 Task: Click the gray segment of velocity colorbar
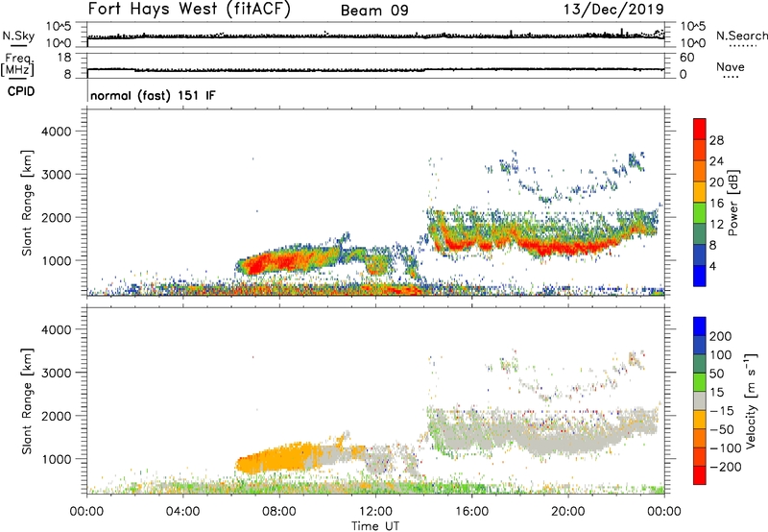click(700, 401)
